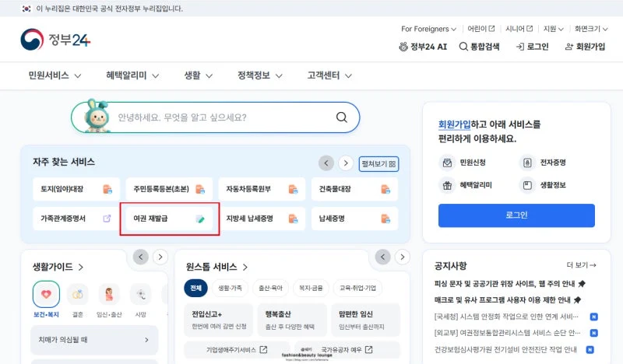The width and height of the screenshot is (623, 364).
Task: Open the 정책정보 menu
Action: pos(260,75)
